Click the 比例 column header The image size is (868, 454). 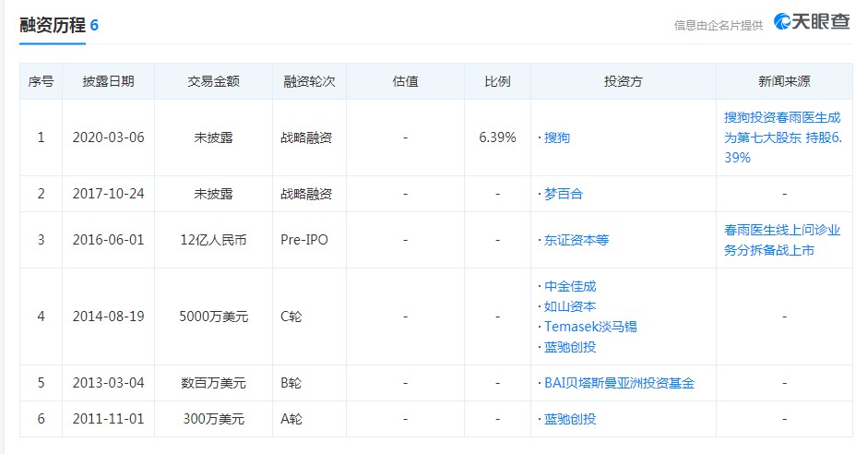(497, 81)
